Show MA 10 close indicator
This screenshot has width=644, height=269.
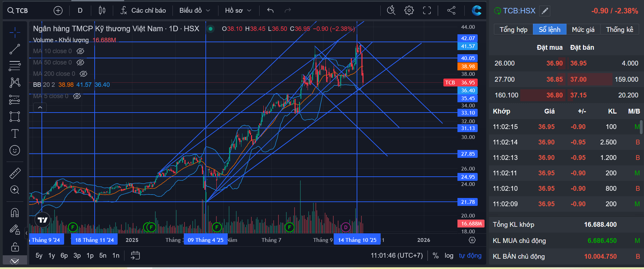click(80, 51)
